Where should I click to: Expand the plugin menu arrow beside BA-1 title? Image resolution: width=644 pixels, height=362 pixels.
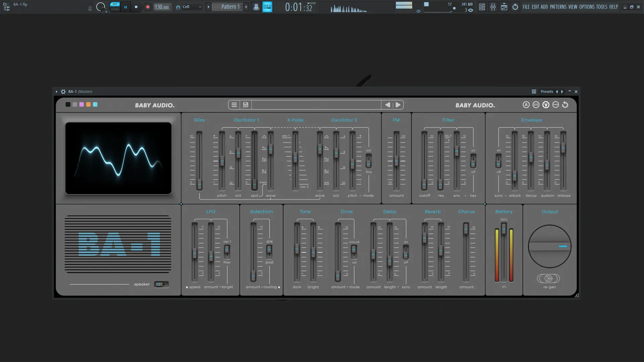click(x=56, y=92)
